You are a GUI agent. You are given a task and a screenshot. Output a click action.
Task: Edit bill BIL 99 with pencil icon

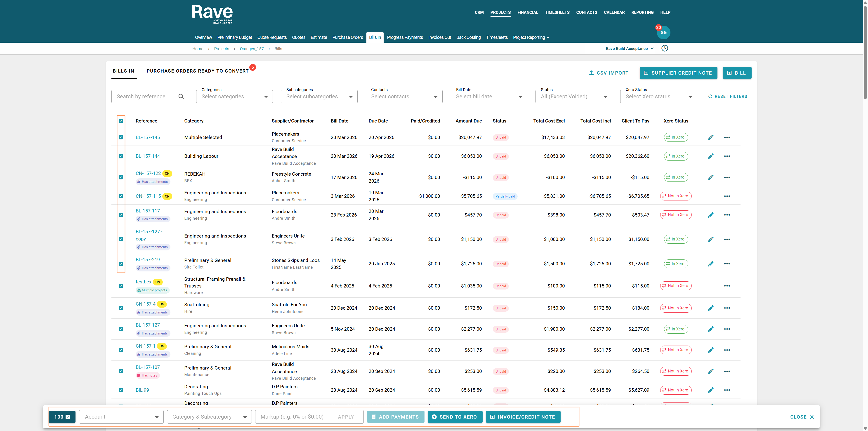tap(711, 390)
